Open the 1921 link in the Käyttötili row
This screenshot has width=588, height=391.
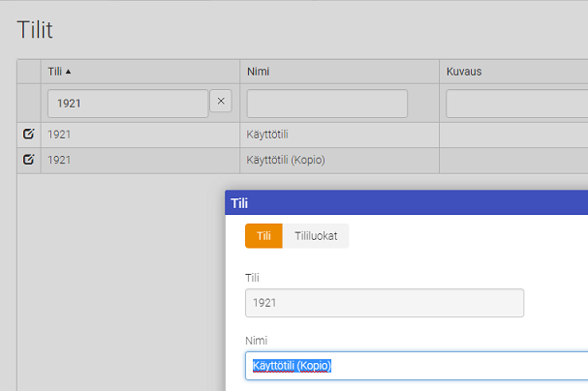[x=59, y=135]
